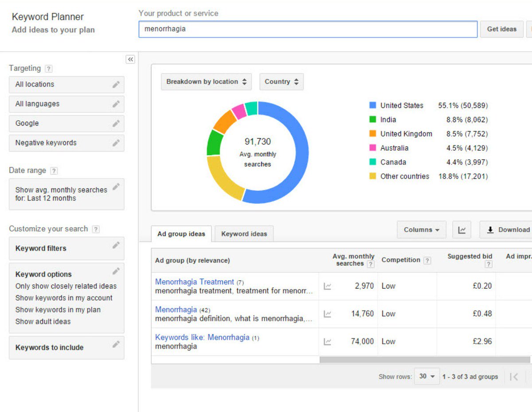Click 91,730 total in donut chart

258,142
